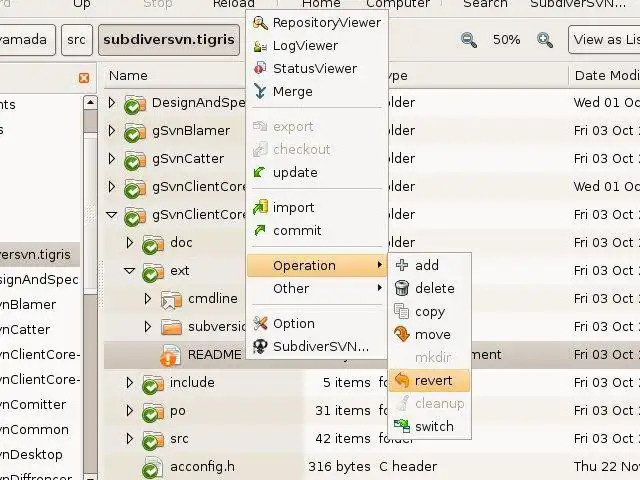Click the 50% zoom level text

click(507, 40)
